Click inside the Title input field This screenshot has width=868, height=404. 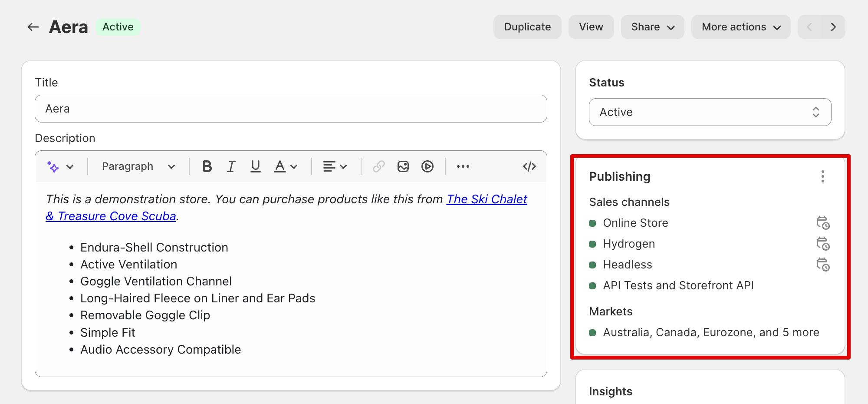coord(291,109)
